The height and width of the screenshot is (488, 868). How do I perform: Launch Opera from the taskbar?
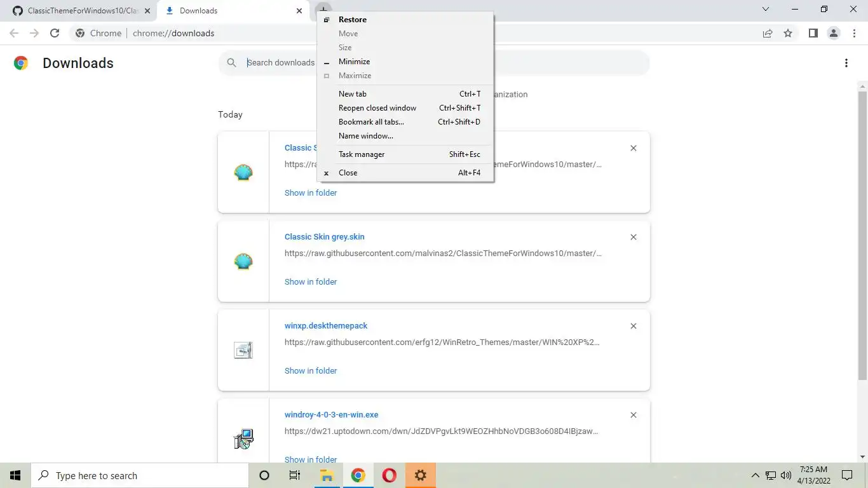tap(389, 475)
